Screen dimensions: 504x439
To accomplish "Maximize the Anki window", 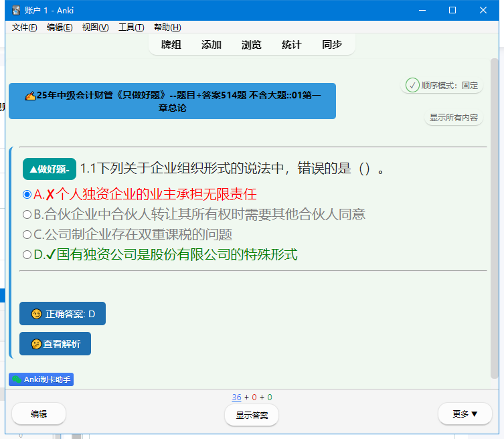I will [452, 11].
